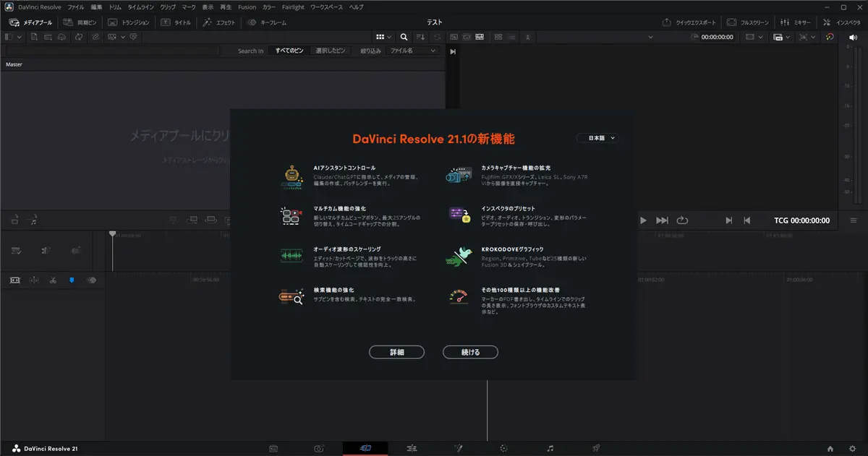Select Source Tape viewer mode icon
The image size is (868, 456).
pos(467,37)
